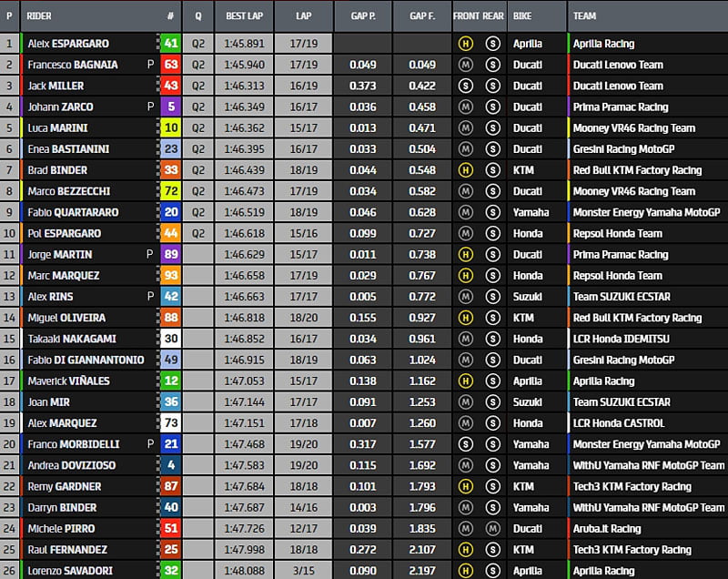The width and height of the screenshot is (728, 579).
Task: Select the TEAM column header
Action: point(586,16)
